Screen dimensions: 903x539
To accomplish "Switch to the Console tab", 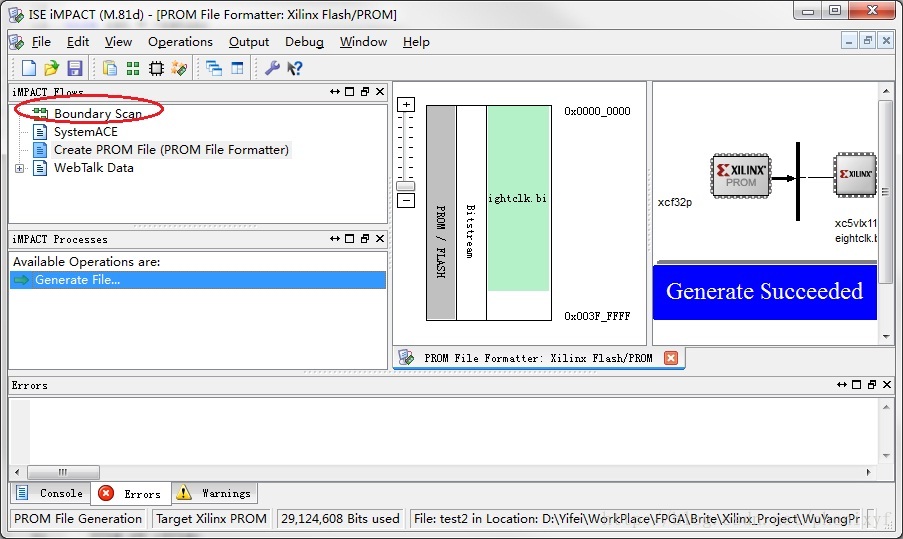I will tap(50, 494).
